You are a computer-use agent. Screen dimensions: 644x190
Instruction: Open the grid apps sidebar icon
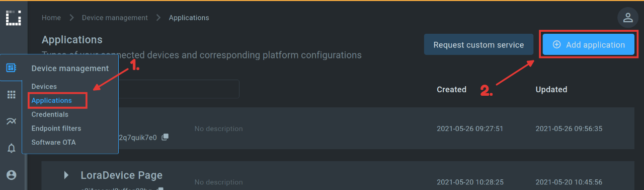[11, 95]
